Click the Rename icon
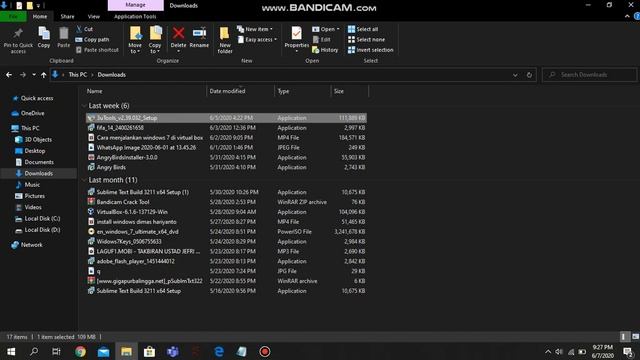The image size is (640, 360). pos(199,33)
